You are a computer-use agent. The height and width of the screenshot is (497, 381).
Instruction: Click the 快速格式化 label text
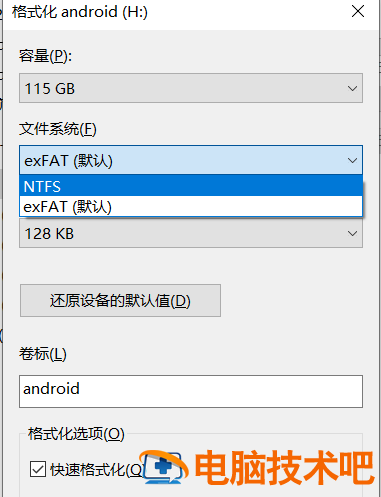pyautogui.click(x=97, y=470)
